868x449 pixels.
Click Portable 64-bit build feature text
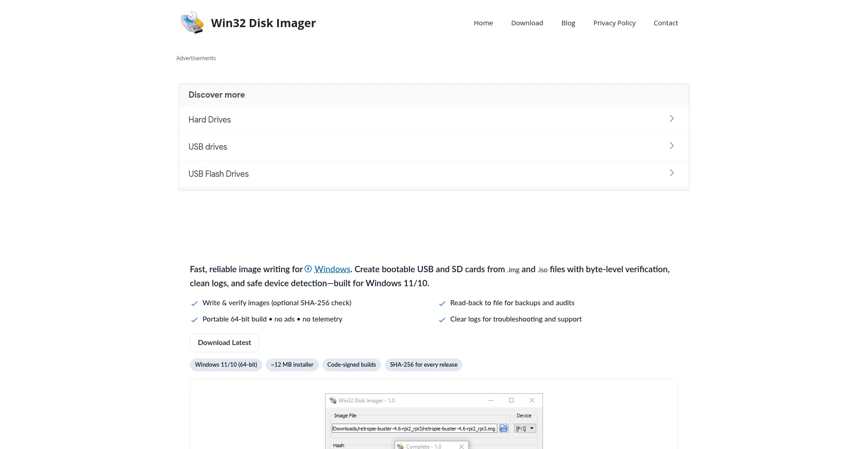pos(272,319)
